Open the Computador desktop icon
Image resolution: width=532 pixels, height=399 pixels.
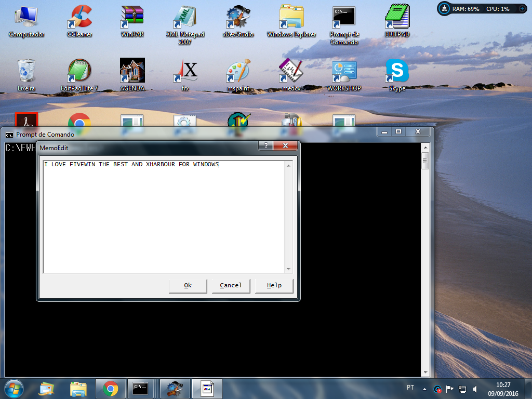pos(26,21)
